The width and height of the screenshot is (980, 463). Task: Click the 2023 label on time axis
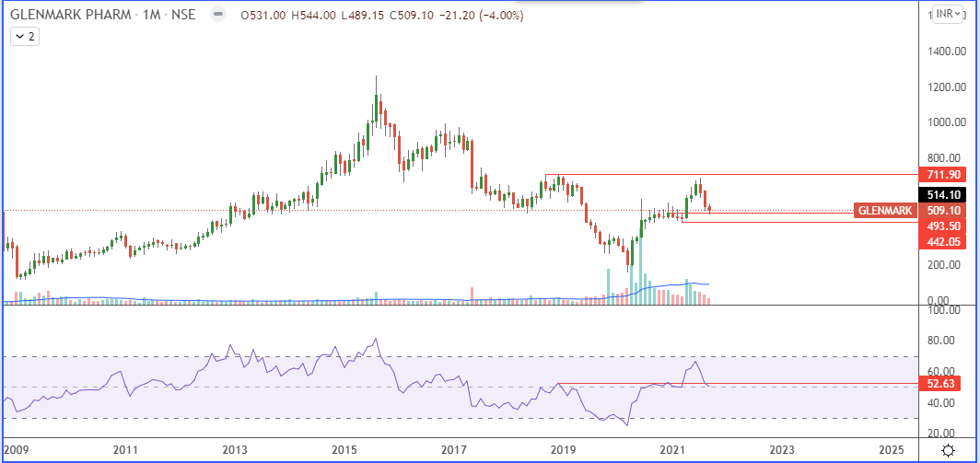point(783,450)
